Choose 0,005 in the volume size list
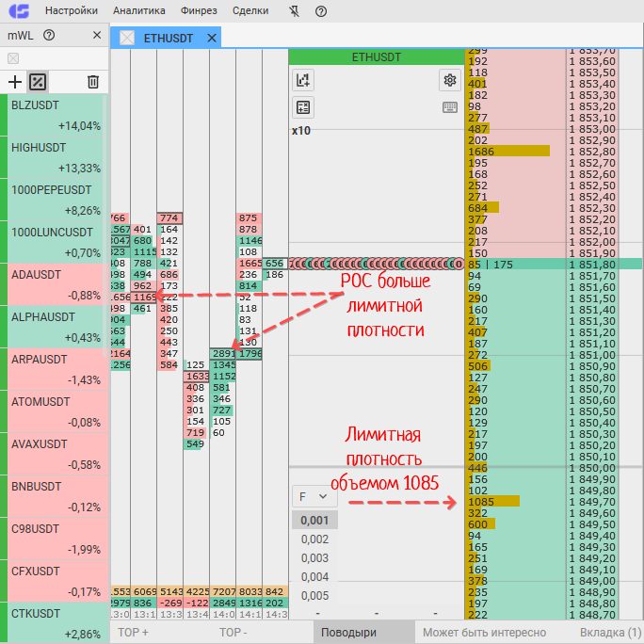Screen dimensions: 644x644 [x=314, y=595]
